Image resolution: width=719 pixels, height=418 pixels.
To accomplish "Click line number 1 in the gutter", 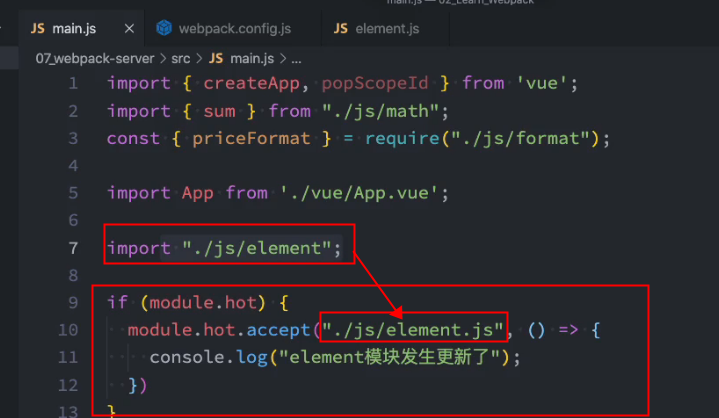I will (73, 83).
